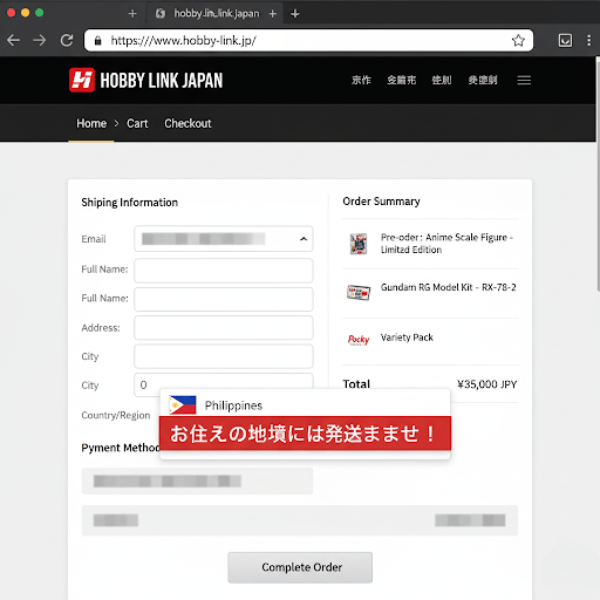Click the Anime Scale Figure thumbnail
Image resolution: width=600 pixels, height=600 pixels.
click(x=359, y=244)
